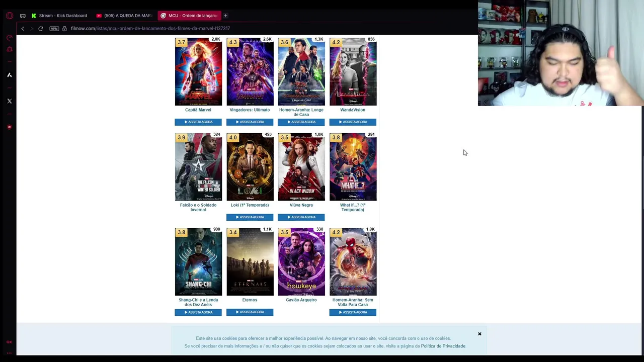Screen dimensions: 644x362
Task: Open the WandaVision title link
Action: pos(353,110)
